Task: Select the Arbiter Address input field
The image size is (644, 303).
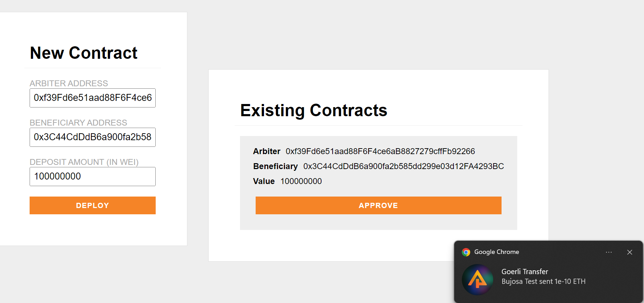Action: (x=92, y=98)
